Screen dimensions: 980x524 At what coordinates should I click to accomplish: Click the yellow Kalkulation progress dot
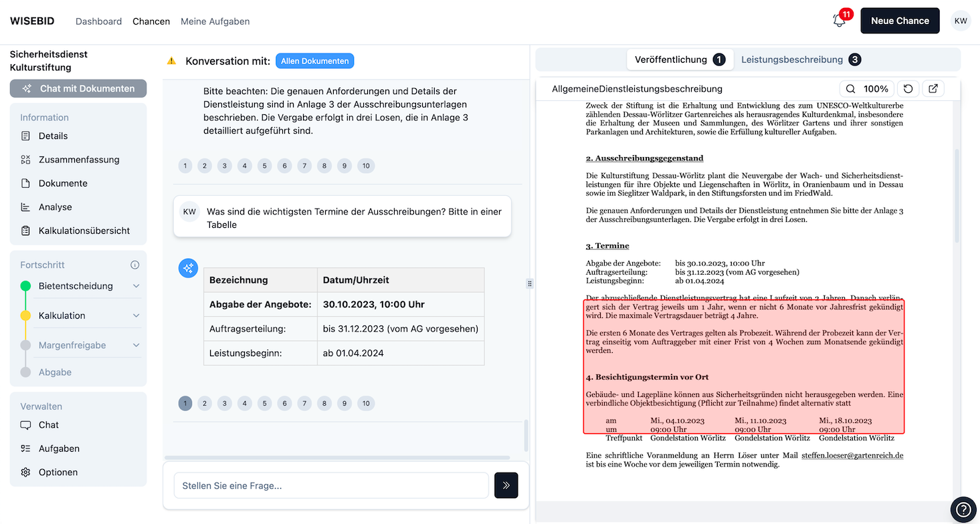(25, 315)
